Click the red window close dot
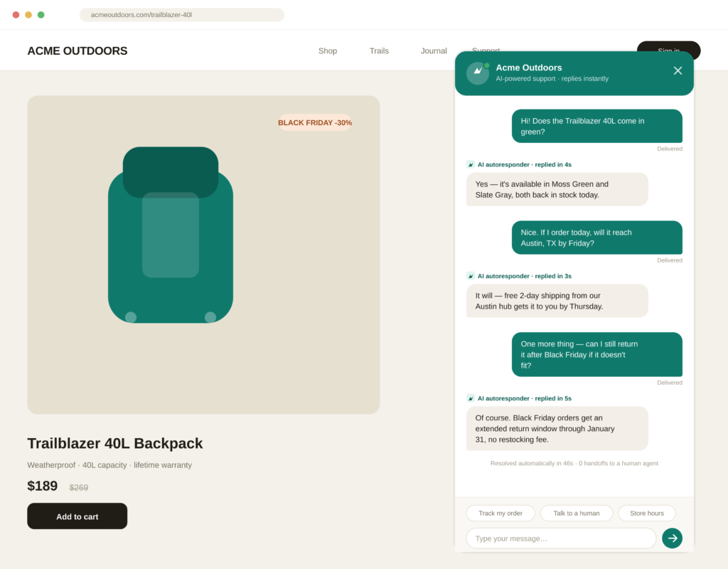This screenshot has height=569, width=728. (16, 15)
